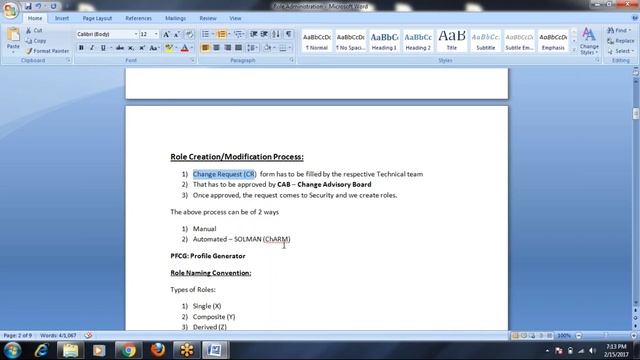640x360 pixels.
Task: Expand the Paragraph dialog launcher
Action: pos(291,60)
